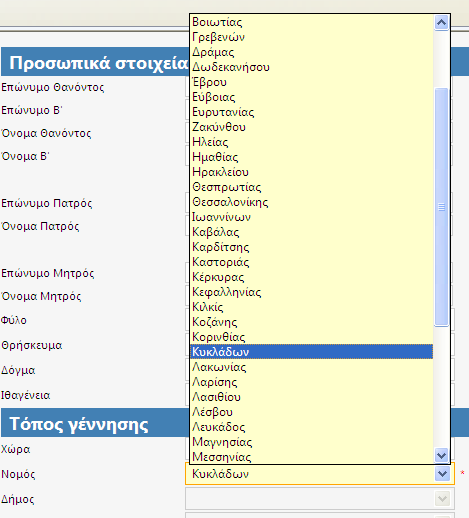The image size is (469, 518).
Task: Choose Ημαθίας option
Action: (312, 157)
